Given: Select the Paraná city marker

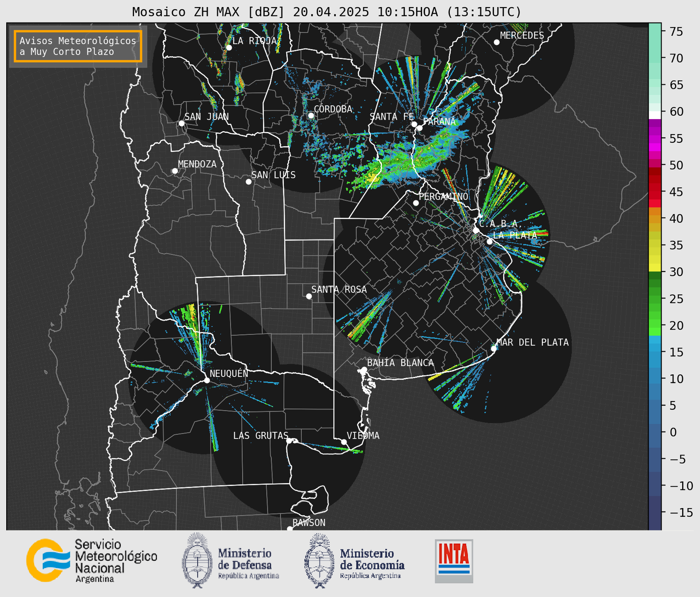Looking at the screenshot, I should (x=420, y=128).
